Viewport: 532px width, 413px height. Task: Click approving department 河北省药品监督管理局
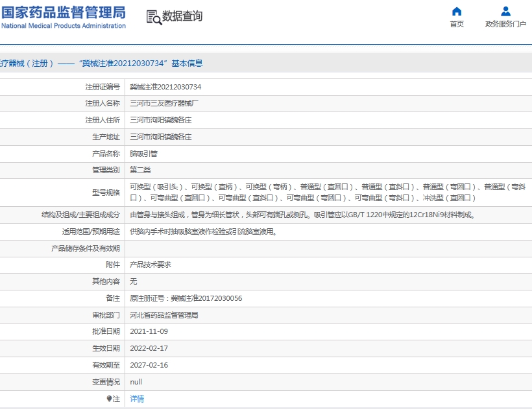tap(164, 315)
